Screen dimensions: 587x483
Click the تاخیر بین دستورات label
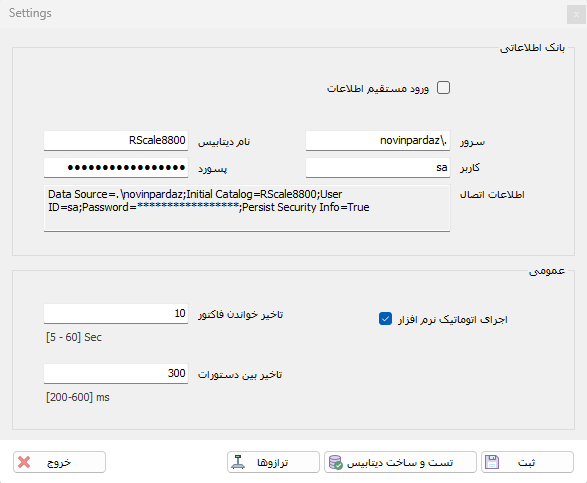point(240,374)
